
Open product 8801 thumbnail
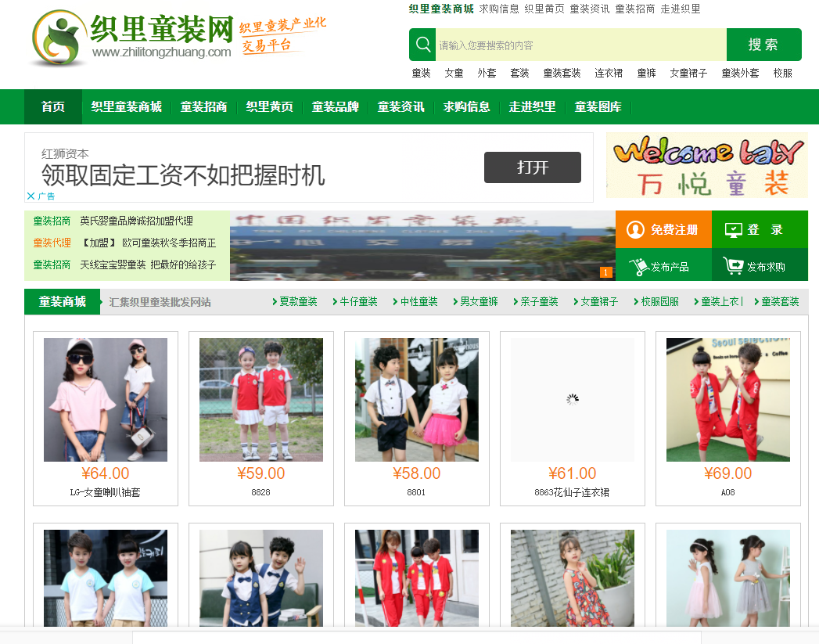tap(417, 400)
